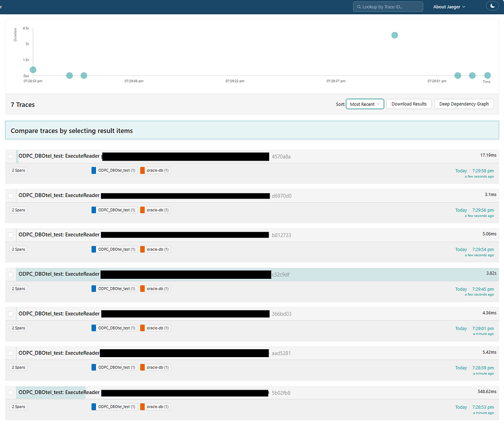Click the Download Results button
The height and width of the screenshot is (431, 504).
409,104
